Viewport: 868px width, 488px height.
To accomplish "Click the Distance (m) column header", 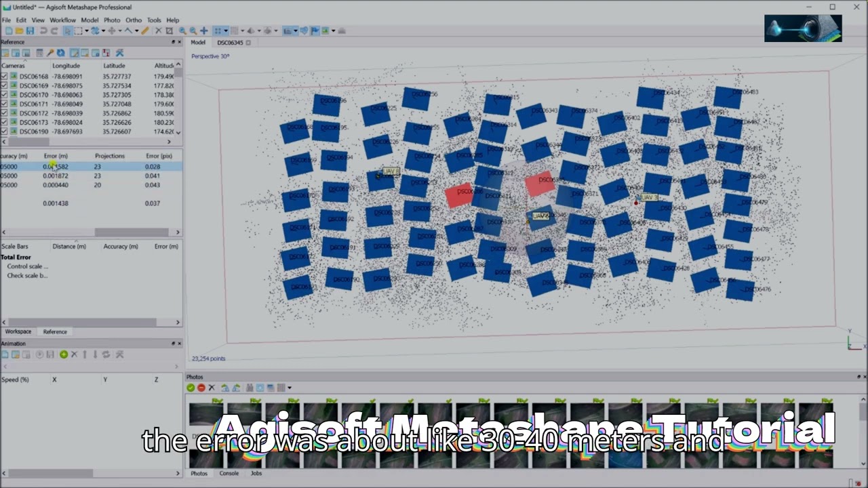I will tap(69, 246).
